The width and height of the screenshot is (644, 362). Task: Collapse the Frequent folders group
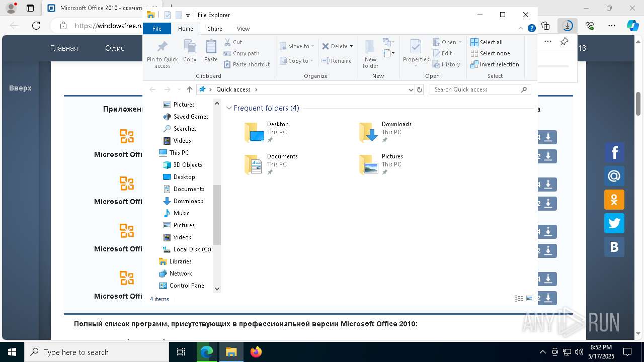click(x=229, y=108)
